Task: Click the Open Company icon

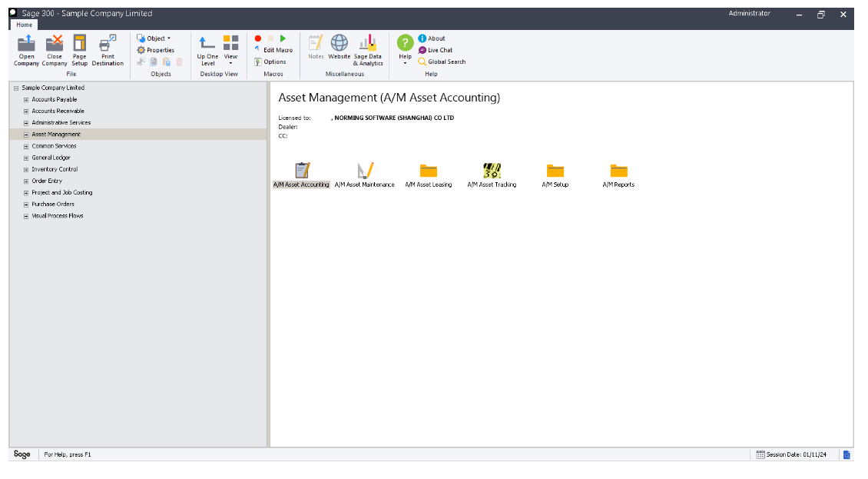Action: [26, 43]
